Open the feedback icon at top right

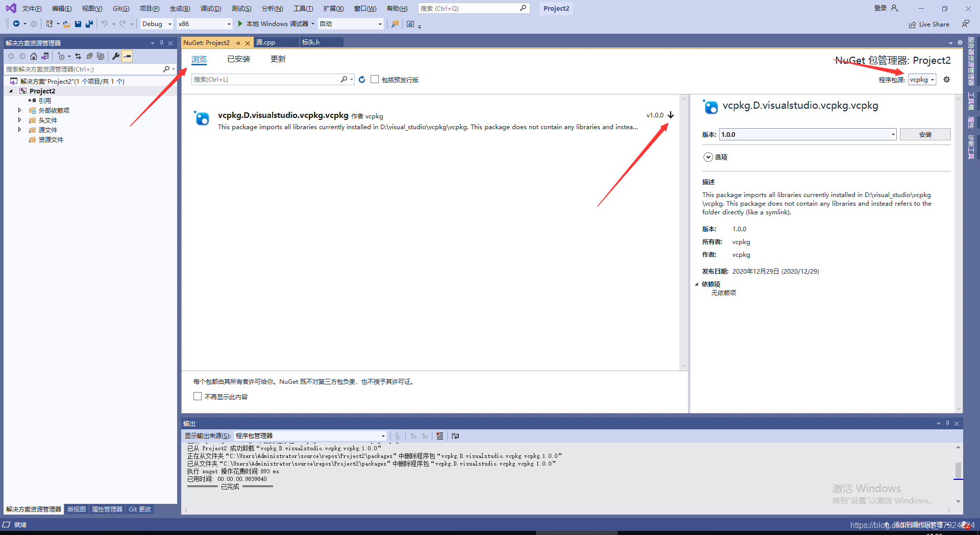[x=965, y=24]
